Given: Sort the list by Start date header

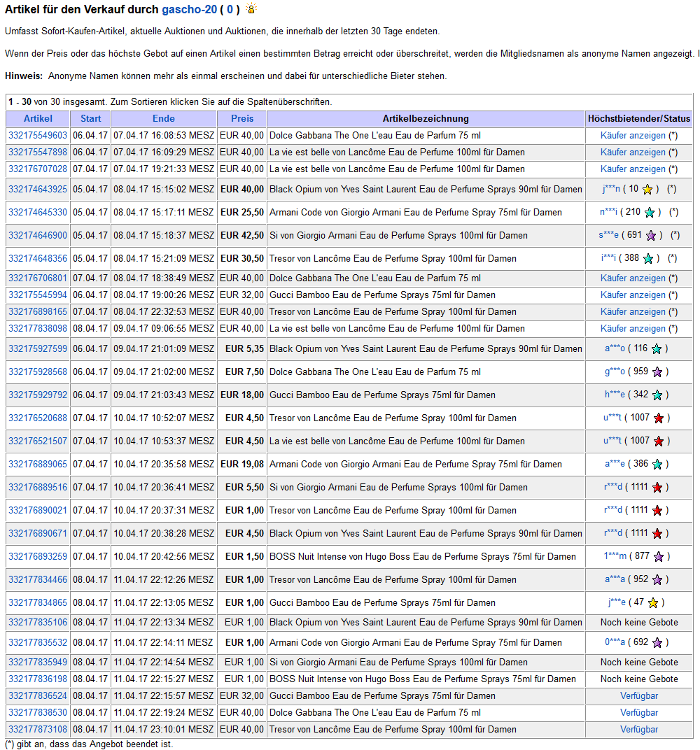Looking at the screenshot, I should pos(90,119).
